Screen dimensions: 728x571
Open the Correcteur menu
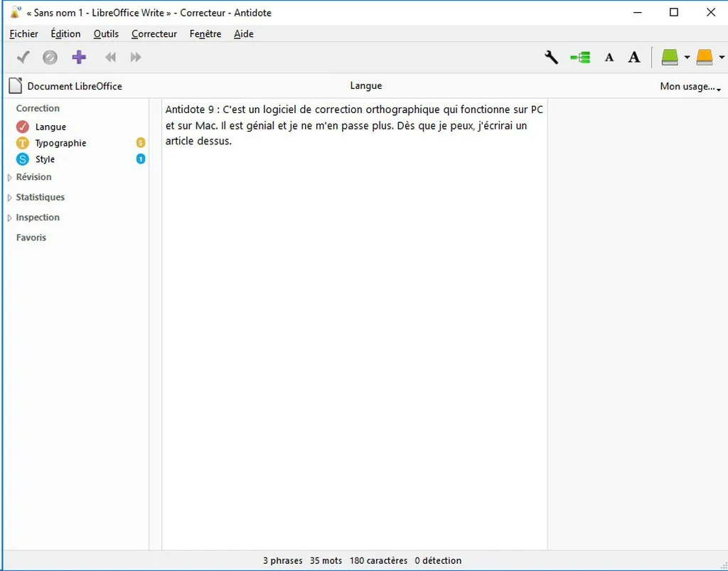tap(154, 33)
